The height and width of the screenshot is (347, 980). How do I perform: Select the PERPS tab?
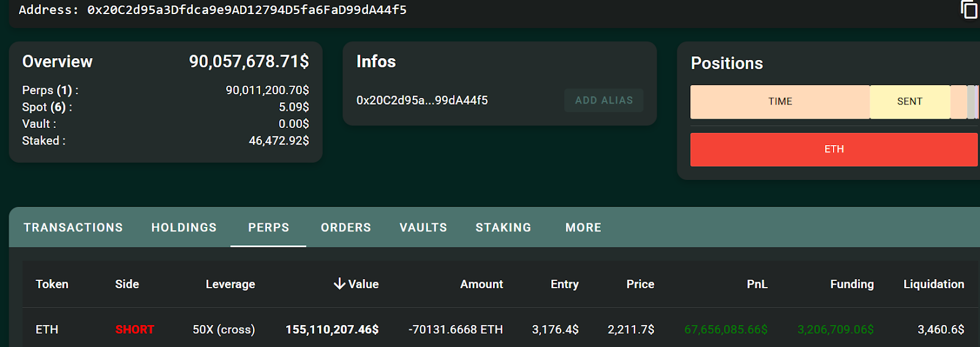(268, 228)
